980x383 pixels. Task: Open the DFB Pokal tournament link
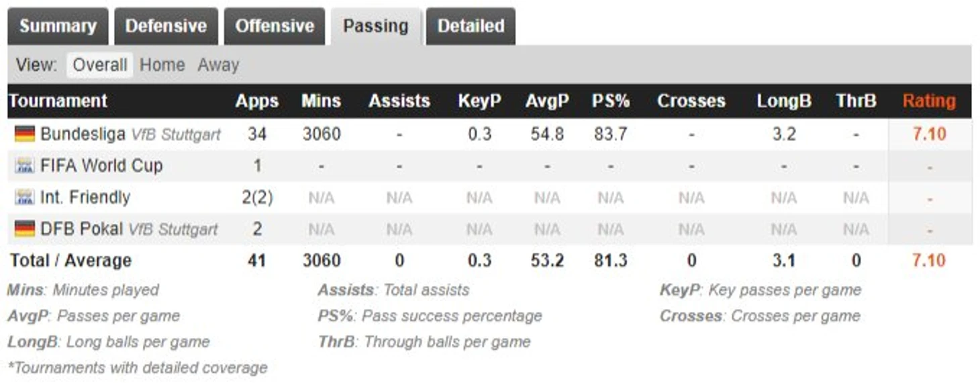(x=82, y=229)
